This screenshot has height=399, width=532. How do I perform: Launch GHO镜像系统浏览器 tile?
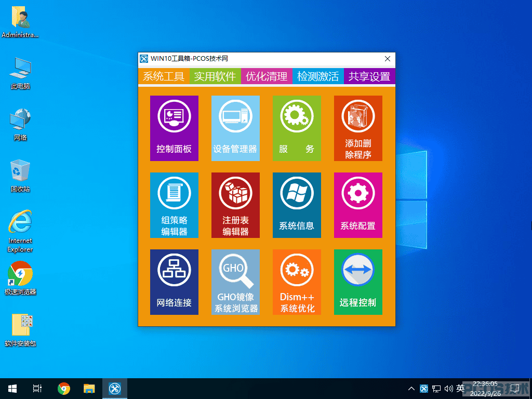235,282
